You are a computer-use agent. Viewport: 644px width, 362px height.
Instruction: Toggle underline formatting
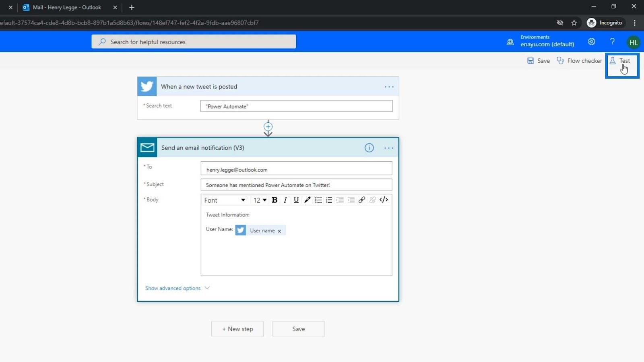[x=296, y=200]
